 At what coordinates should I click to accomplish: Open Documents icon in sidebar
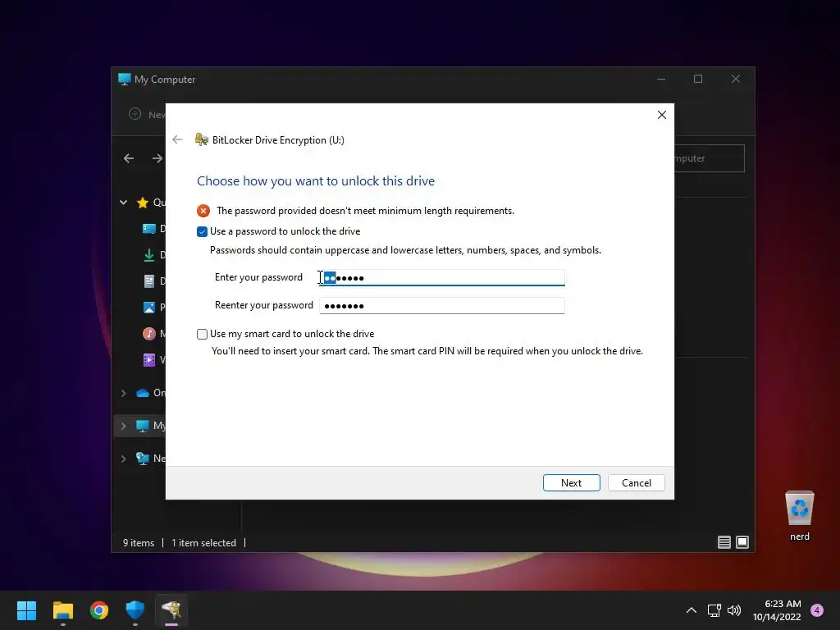[x=149, y=281]
